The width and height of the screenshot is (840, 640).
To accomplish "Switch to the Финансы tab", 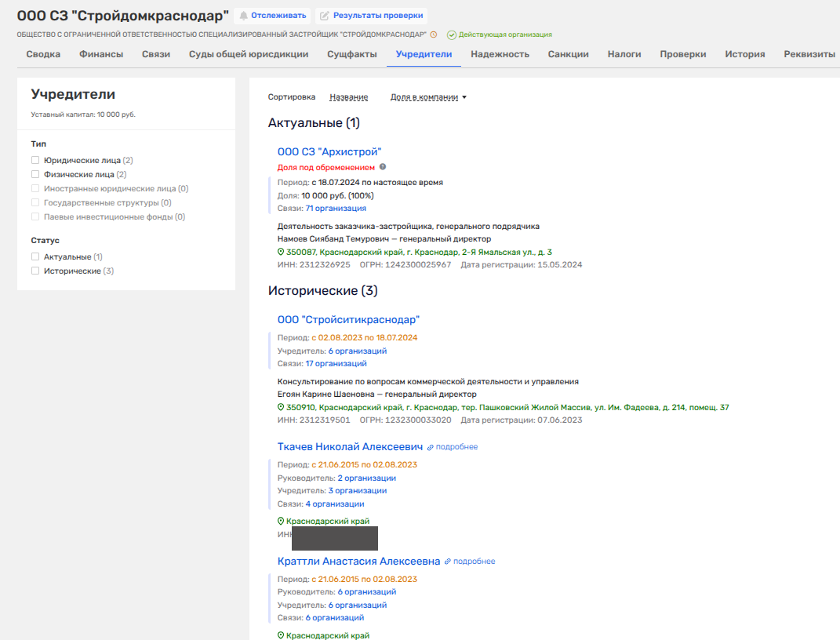I will click(x=101, y=54).
